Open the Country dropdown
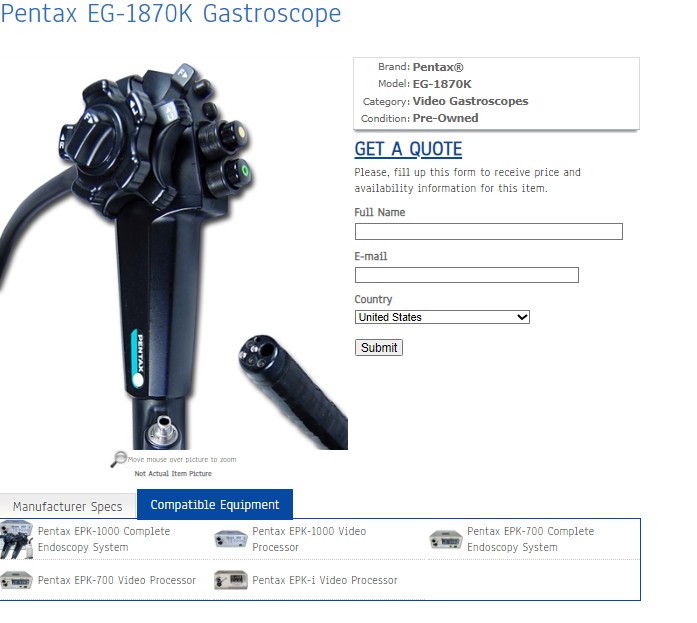697x623 pixels. pyautogui.click(x=442, y=317)
